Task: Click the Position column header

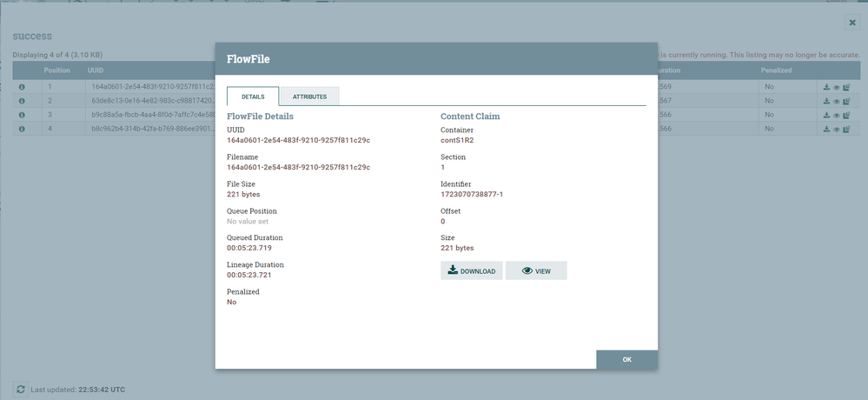Action: (x=57, y=70)
